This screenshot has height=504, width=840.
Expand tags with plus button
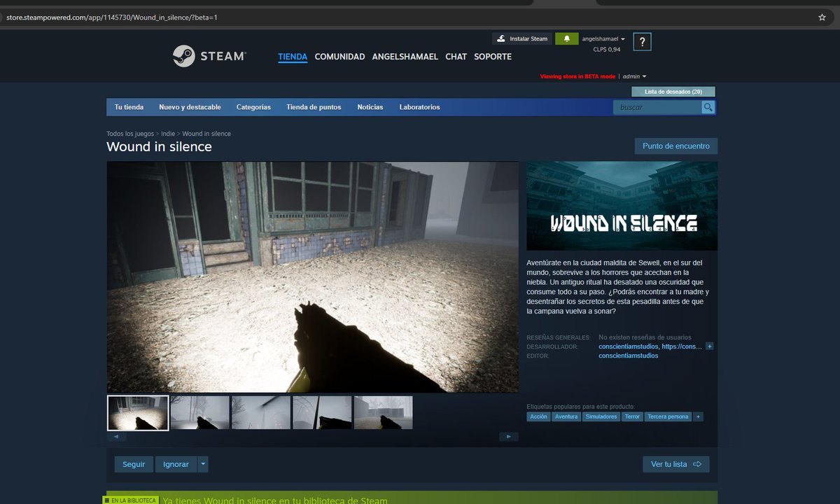pos(698,416)
